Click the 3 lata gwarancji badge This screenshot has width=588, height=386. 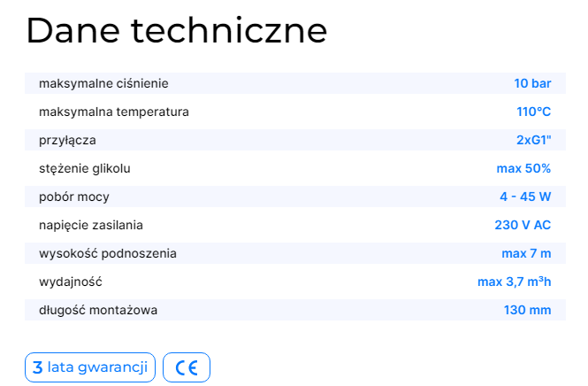coord(89,367)
